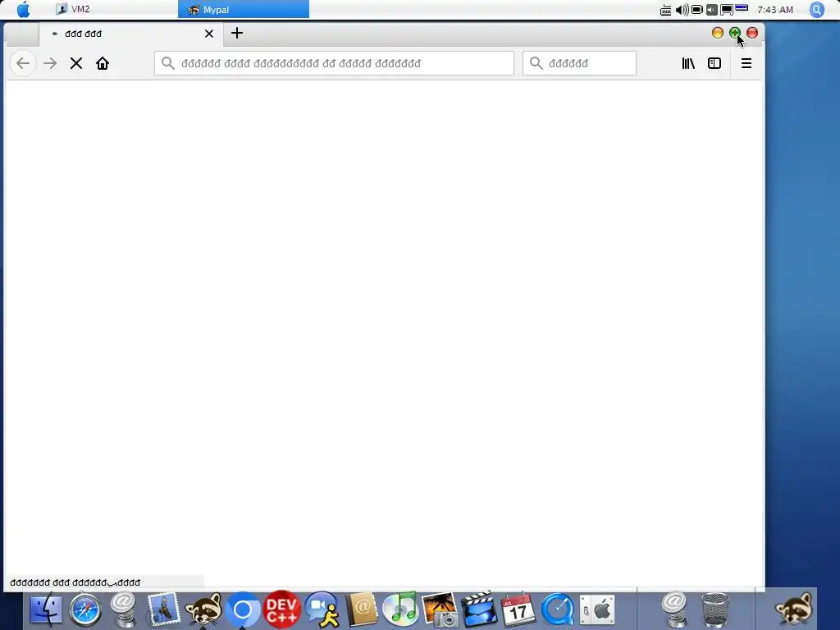Launch Safari compass from the dock
Screen dimensions: 840x630
[x=85, y=609]
